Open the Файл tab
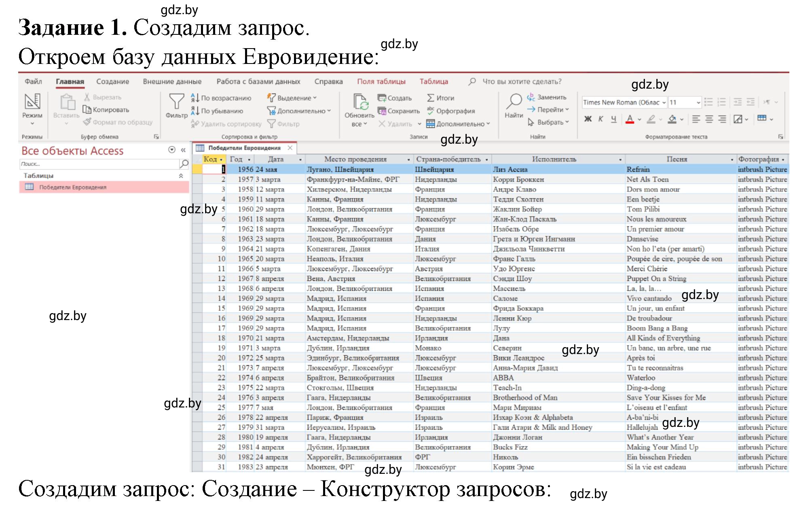This screenshot has width=812, height=507. pyautogui.click(x=33, y=81)
